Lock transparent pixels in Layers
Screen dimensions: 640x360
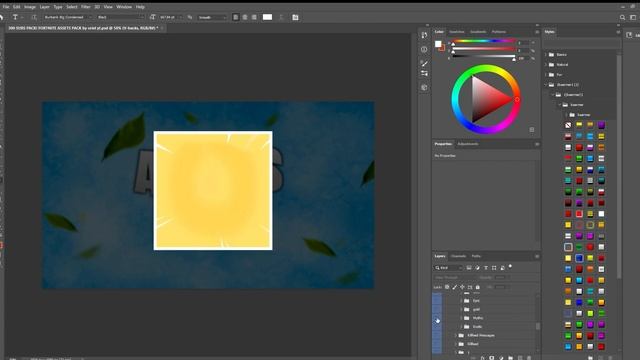pos(447,287)
